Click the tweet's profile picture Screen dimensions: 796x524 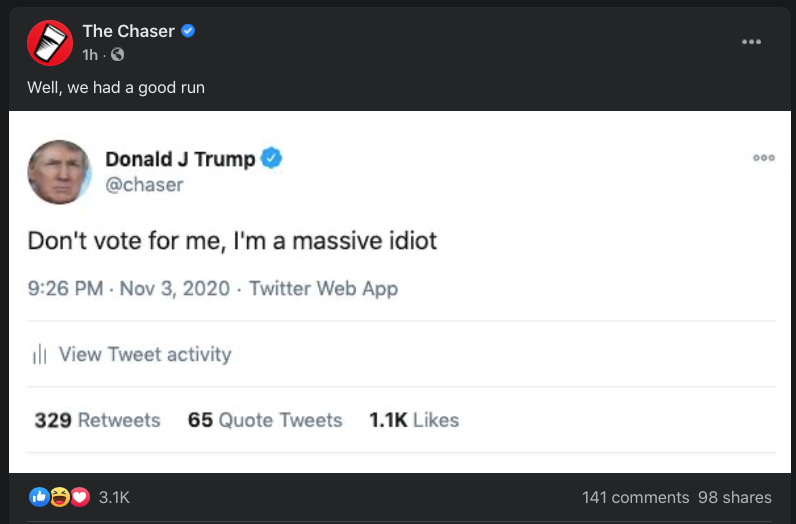pyautogui.click(x=59, y=170)
